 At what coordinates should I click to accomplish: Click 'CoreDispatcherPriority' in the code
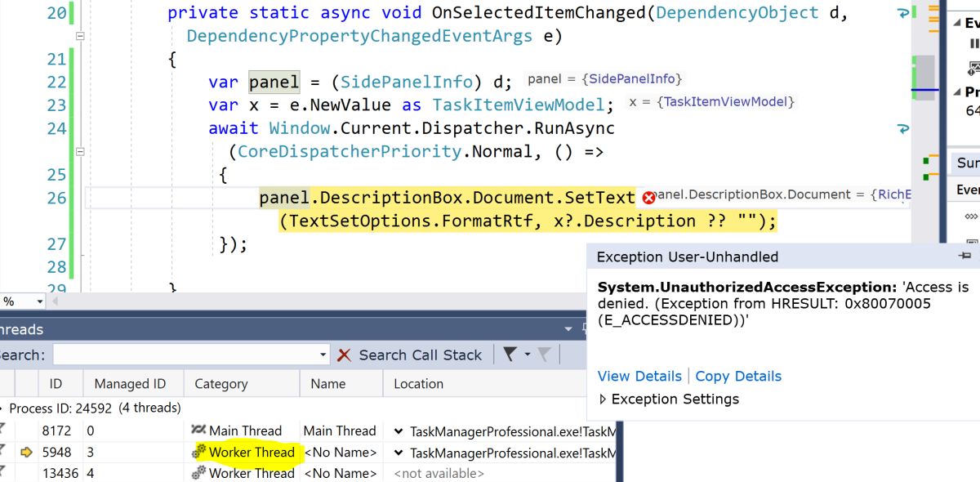(x=350, y=151)
